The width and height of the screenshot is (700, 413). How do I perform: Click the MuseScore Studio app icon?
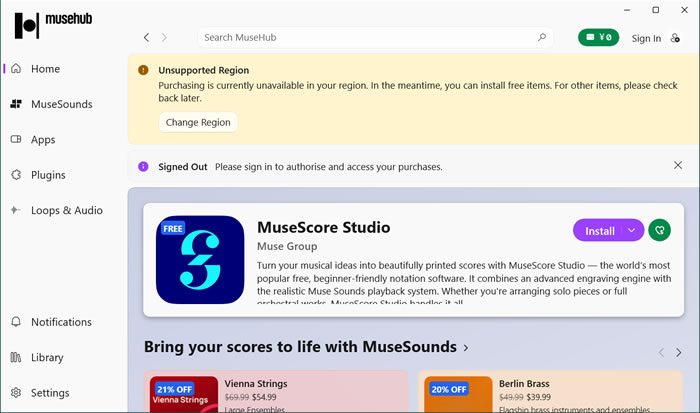[x=200, y=259]
